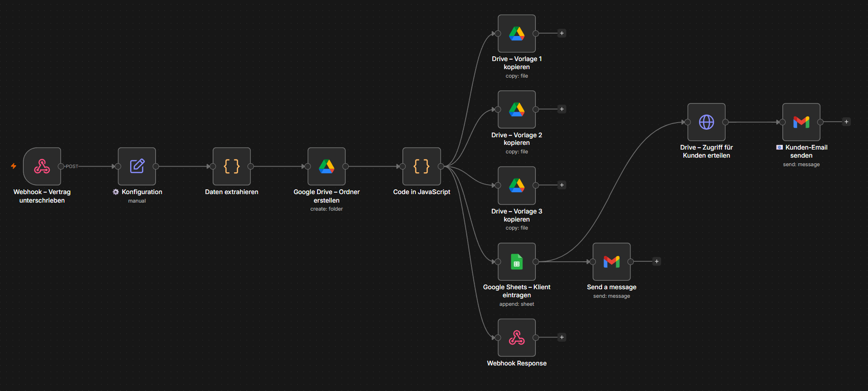Click plus button after Send a message
This screenshot has height=391, width=868.
click(656, 261)
